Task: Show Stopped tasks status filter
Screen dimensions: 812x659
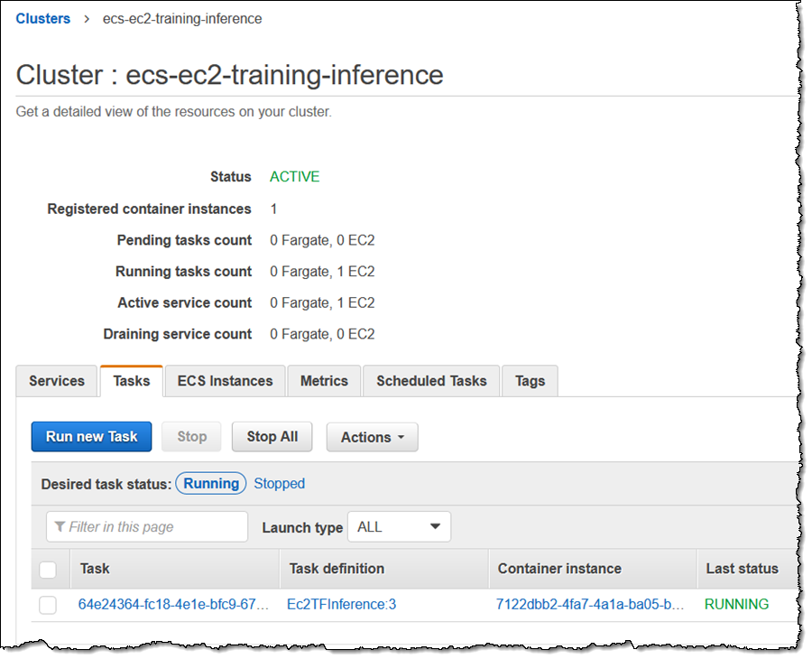Action: click(x=279, y=484)
